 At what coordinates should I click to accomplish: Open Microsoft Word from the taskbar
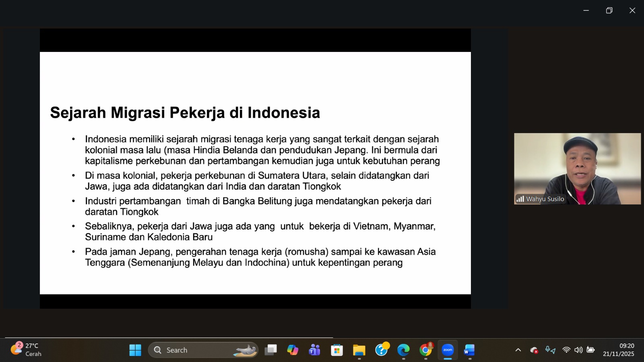(x=469, y=350)
